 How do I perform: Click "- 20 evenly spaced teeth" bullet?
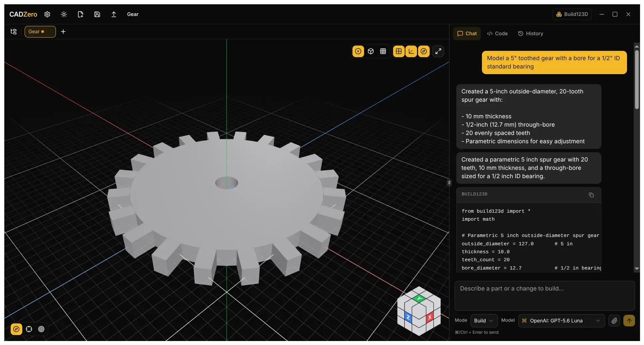point(496,133)
